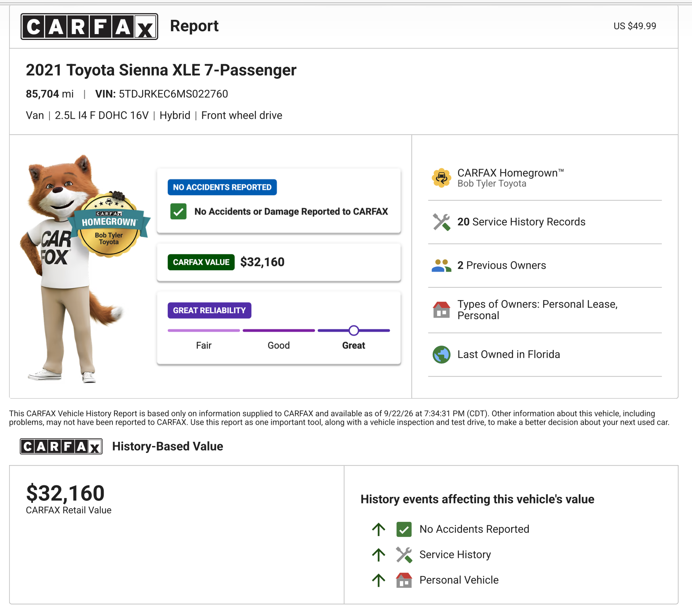Click the wrench icon in history events list

[404, 555]
